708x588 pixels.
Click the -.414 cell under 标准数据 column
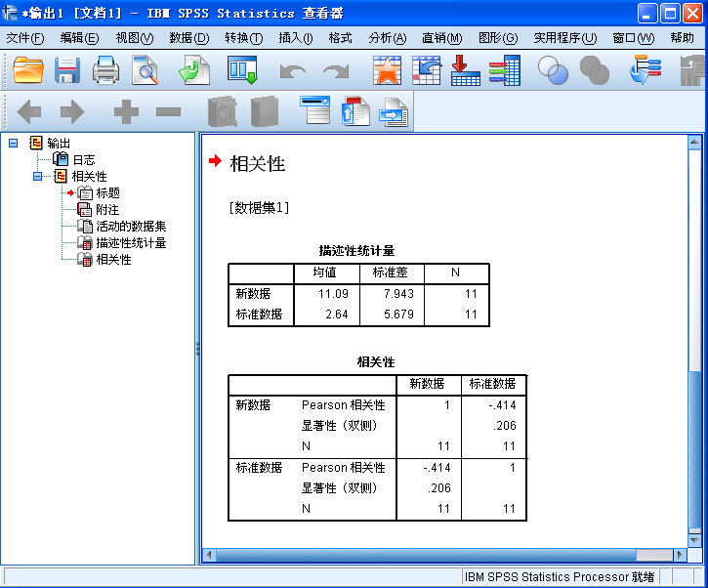tap(502, 405)
